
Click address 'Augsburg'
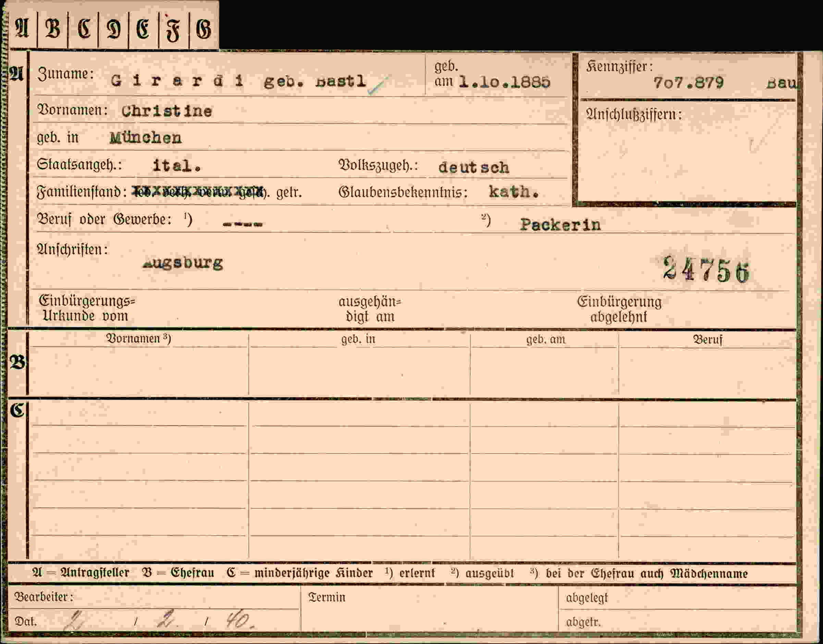183,263
